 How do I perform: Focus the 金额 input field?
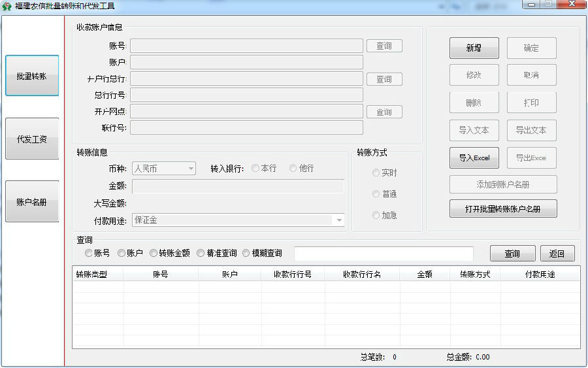click(238, 186)
